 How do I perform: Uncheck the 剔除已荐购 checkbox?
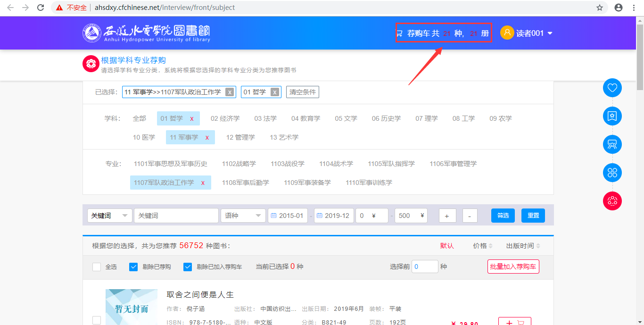click(x=133, y=267)
